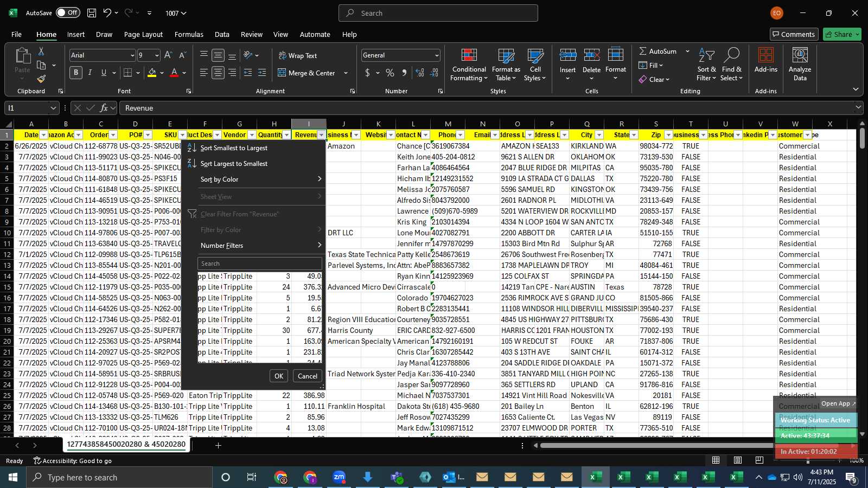The width and height of the screenshot is (868, 488).
Task: Center align text horizontally
Action: tap(218, 73)
